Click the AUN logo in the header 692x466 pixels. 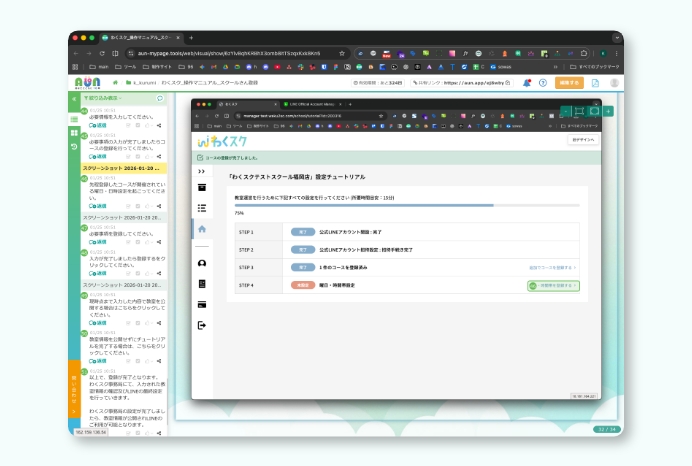click(87, 83)
